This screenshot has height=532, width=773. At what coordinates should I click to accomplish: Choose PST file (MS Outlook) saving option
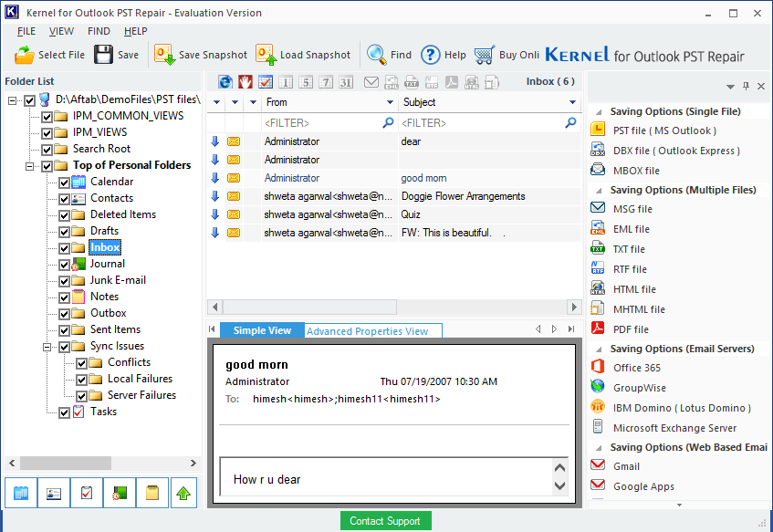664,130
